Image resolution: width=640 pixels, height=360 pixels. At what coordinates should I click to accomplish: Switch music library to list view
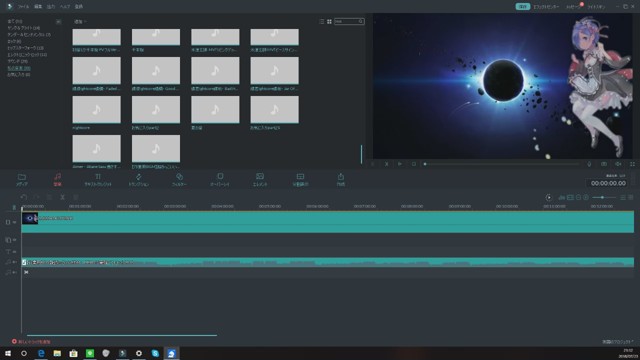(322, 21)
